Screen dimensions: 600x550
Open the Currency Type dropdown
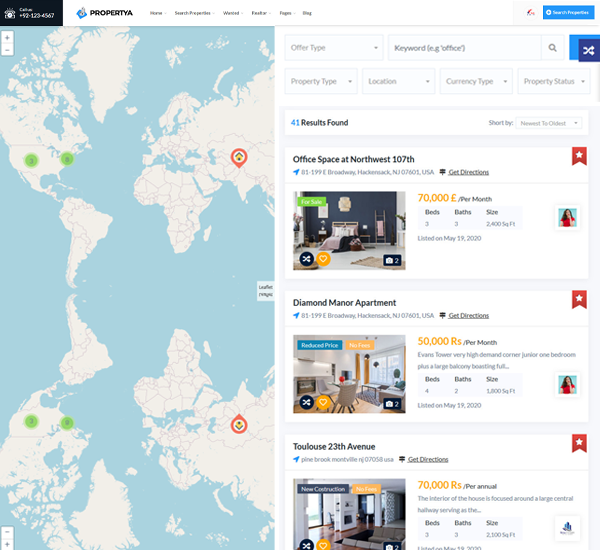476,81
